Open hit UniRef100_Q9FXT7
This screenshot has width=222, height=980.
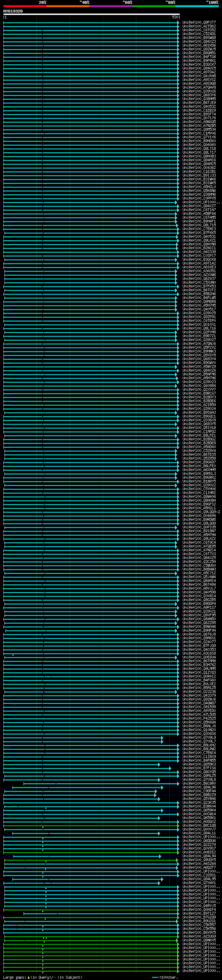199,23
